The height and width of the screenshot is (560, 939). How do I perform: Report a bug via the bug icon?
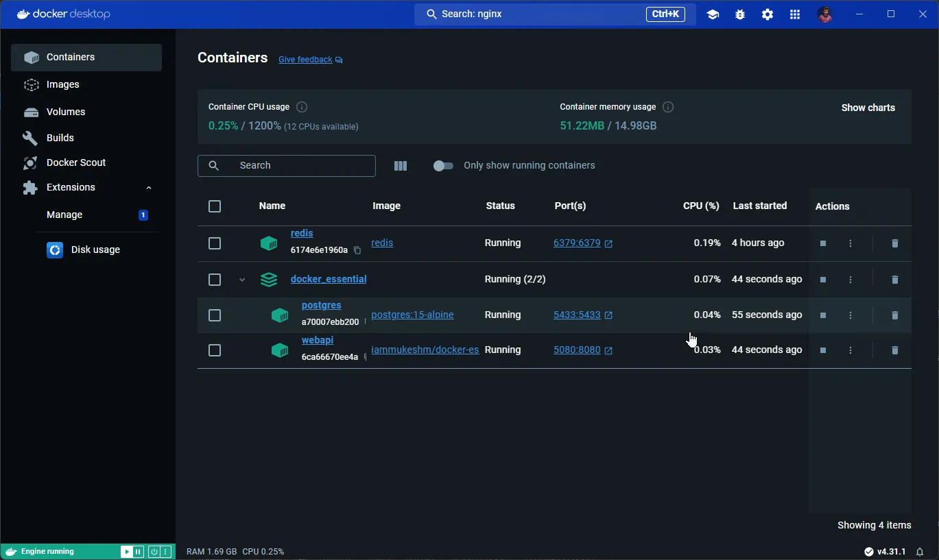pos(739,14)
